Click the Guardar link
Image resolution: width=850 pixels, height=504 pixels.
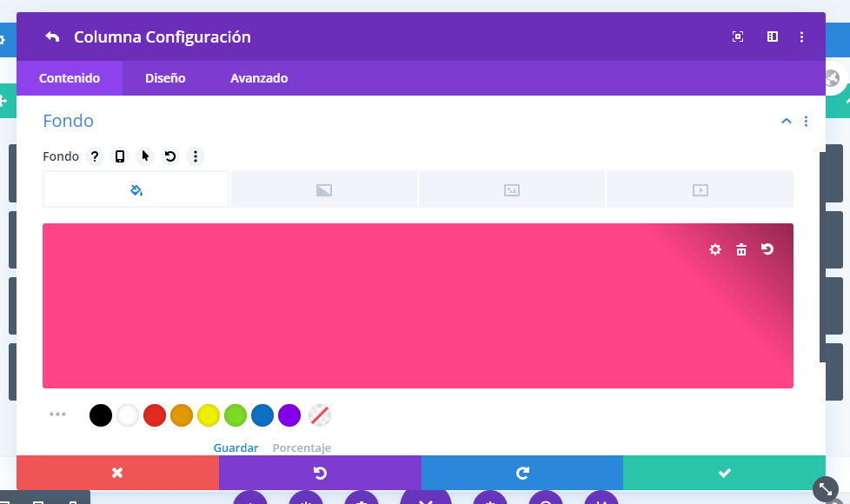click(x=236, y=448)
